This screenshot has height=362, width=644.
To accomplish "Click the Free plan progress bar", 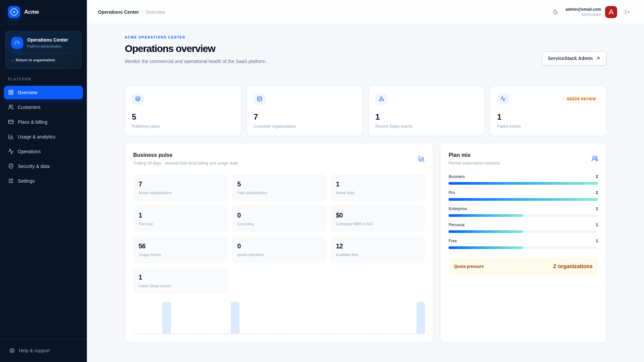I will [x=523, y=248].
